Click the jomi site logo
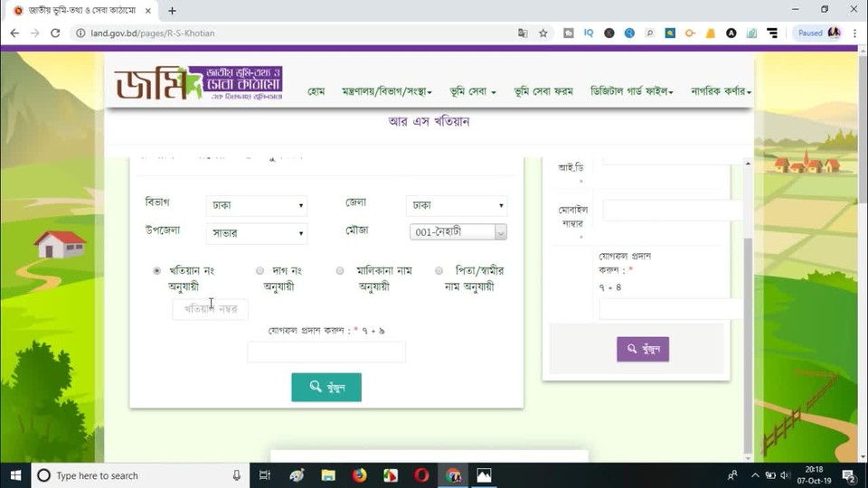The height and width of the screenshot is (488, 868). [199, 83]
